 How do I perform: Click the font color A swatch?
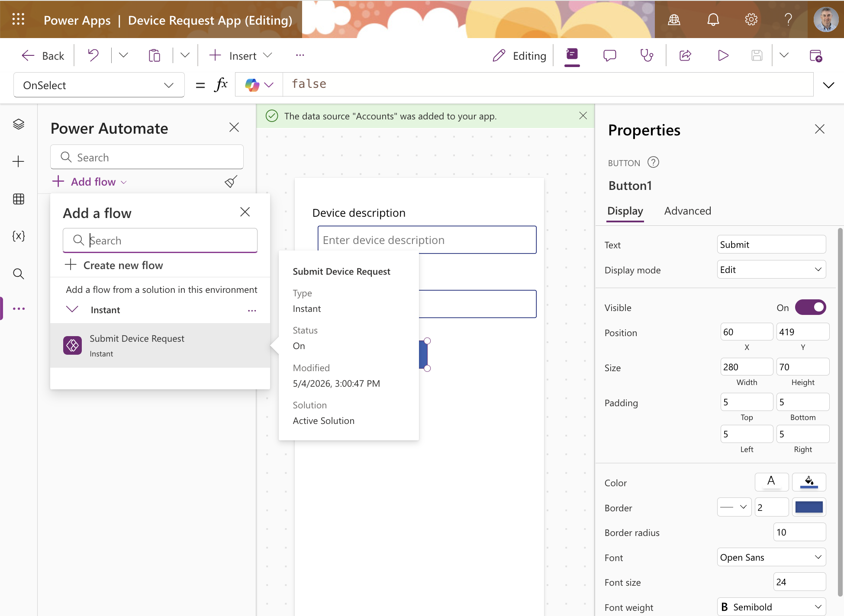coord(771,482)
